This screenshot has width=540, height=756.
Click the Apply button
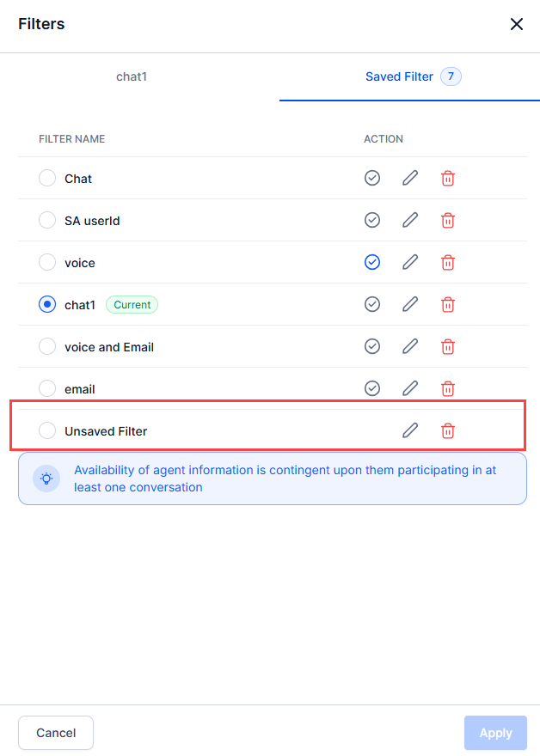[x=495, y=733]
